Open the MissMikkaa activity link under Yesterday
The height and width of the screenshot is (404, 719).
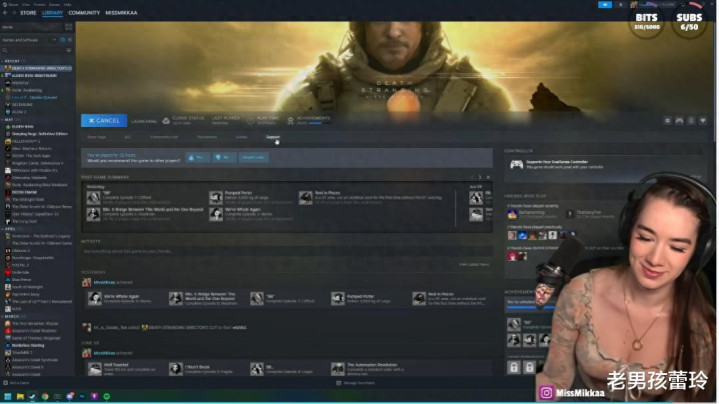[104, 282]
